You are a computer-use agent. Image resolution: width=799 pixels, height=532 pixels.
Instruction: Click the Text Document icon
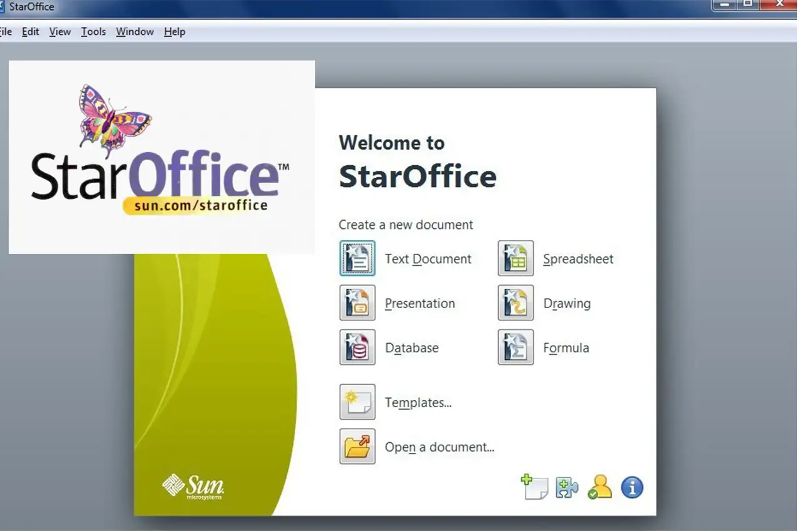coord(357,258)
